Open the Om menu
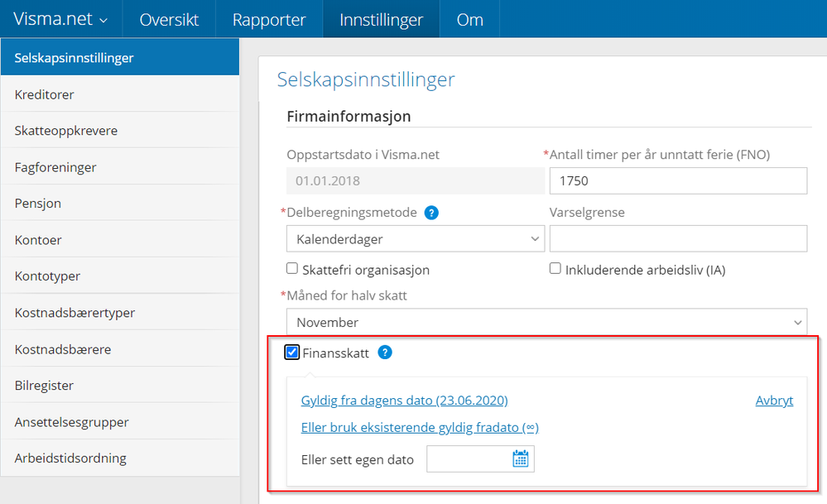The height and width of the screenshot is (504, 827). click(469, 18)
